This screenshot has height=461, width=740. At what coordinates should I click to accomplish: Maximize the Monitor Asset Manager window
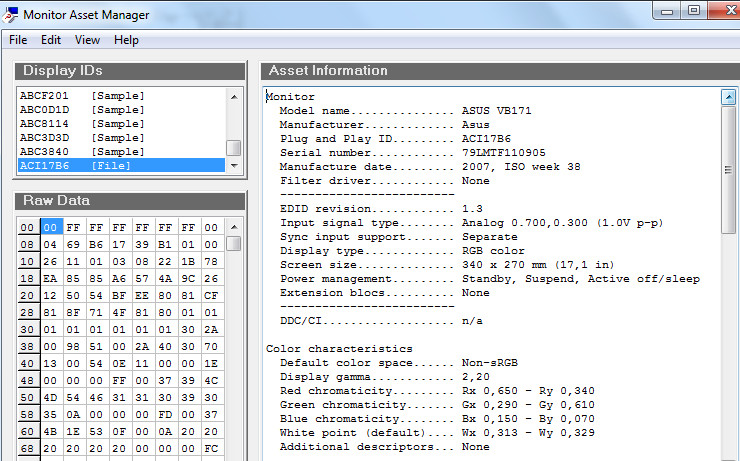[x=693, y=11]
